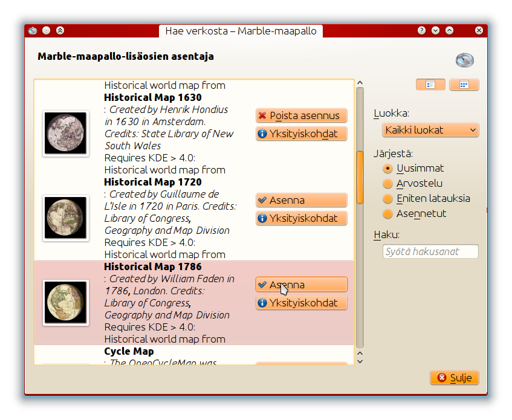Select the Uusimmat sort option
512x420 pixels.
coord(413,169)
